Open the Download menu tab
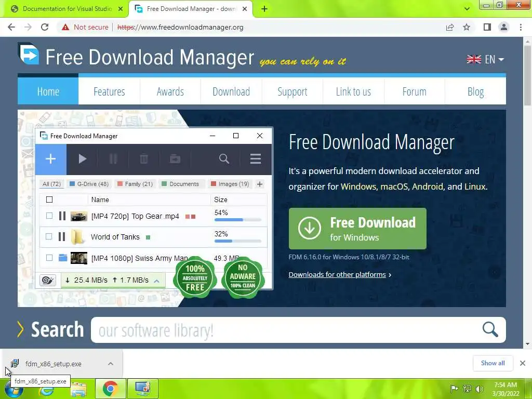 [231, 91]
